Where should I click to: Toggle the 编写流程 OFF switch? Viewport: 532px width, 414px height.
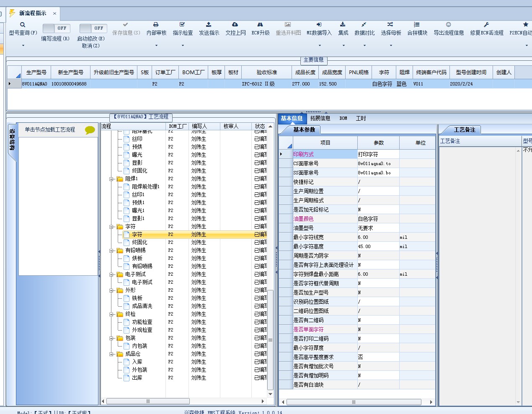[56, 28]
